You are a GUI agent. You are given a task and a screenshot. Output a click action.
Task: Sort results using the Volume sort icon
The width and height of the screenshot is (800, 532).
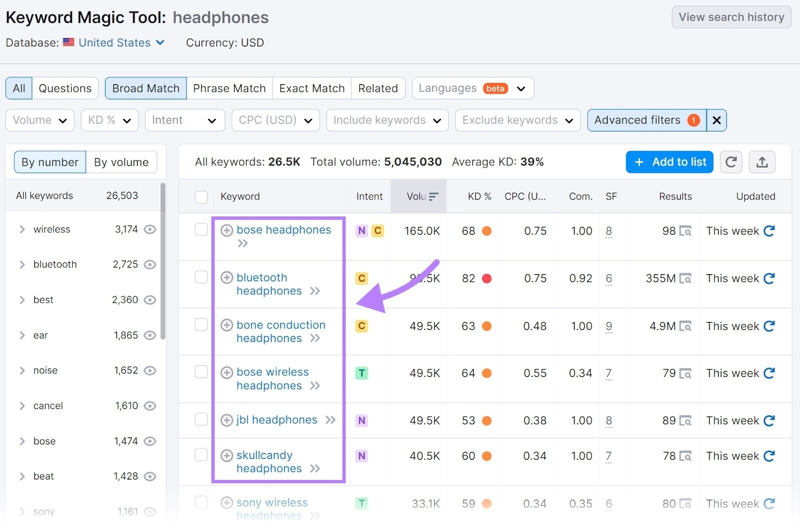(x=433, y=196)
